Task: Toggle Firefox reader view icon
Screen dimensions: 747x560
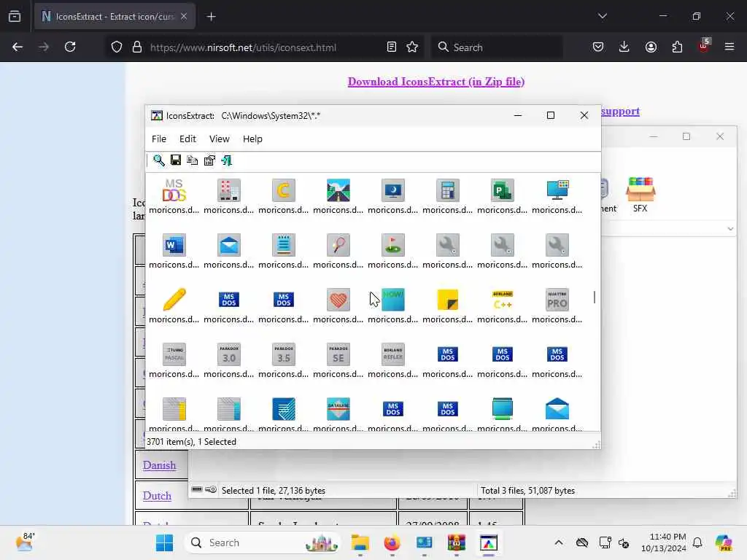Action: pos(392,47)
